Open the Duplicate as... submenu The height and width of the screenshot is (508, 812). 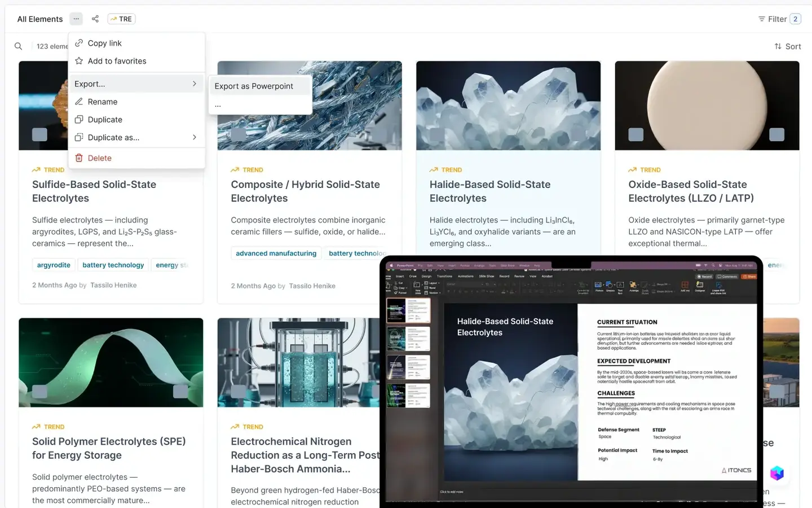pos(136,137)
